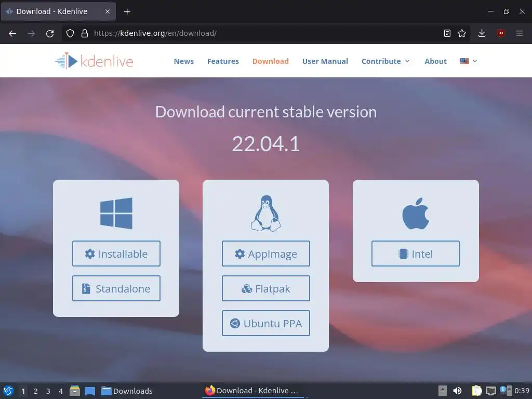Click the 22.04.1 version number text
The width and height of the screenshot is (532, 399).
[x=266, y=143]
